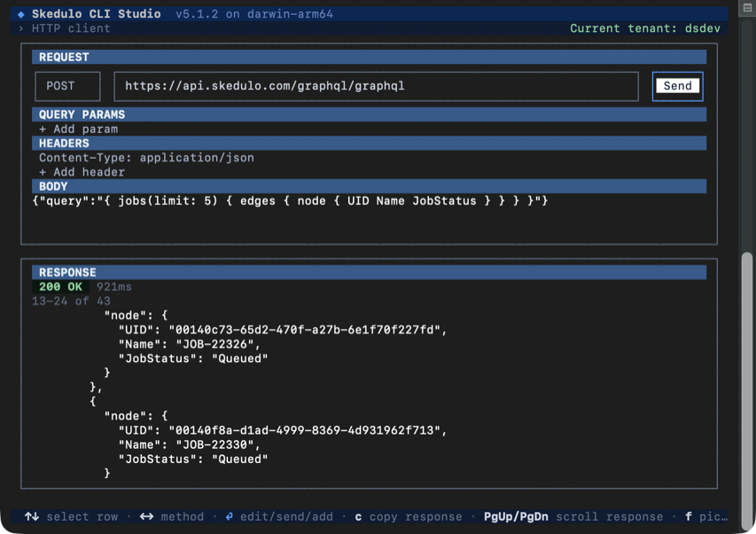Screen dimensions: 756x534
Task: Click the 921ms response time
Action: 113,287
